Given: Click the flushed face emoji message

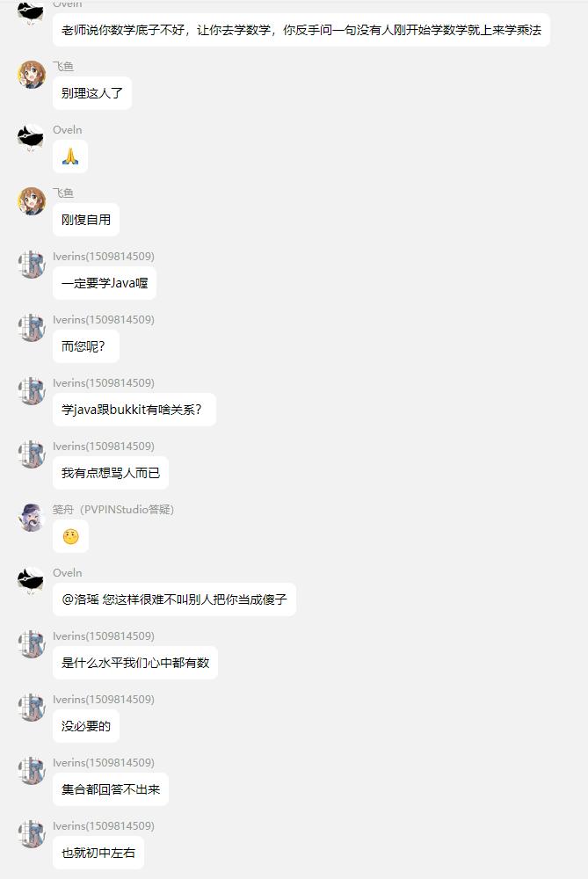Looking at the screenshot, I should 70,536.
